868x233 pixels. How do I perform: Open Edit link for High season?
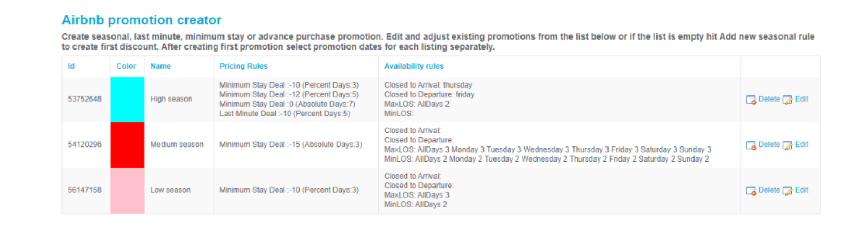coord(801,99)
